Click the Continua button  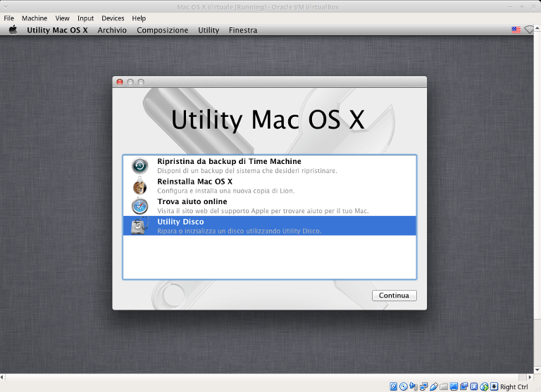tap(394, 296)
